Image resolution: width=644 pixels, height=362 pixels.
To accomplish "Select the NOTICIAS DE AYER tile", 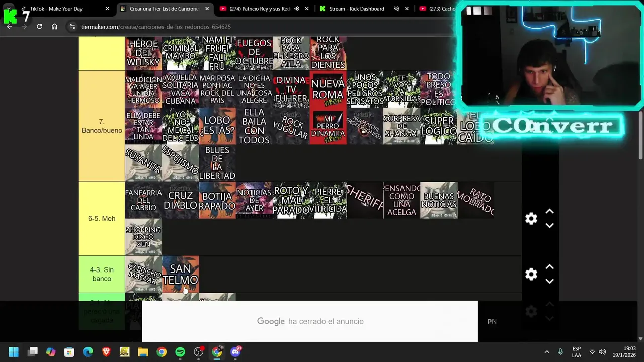I will point(254,200).
